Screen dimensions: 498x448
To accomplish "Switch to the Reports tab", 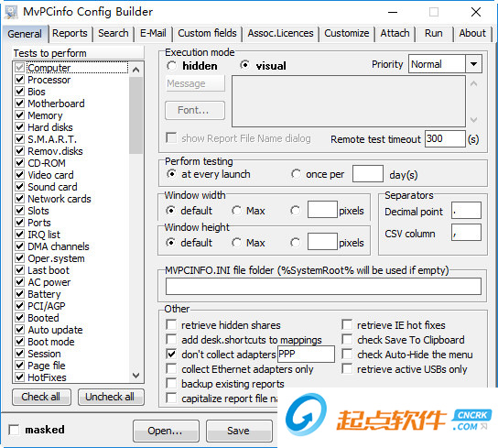I will click(x=70, y=33).
